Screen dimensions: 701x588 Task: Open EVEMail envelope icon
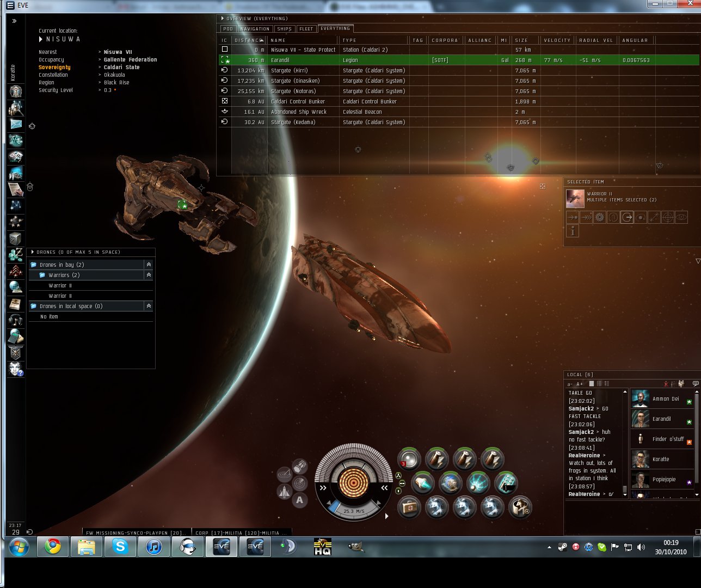click(x=16, y=124)
